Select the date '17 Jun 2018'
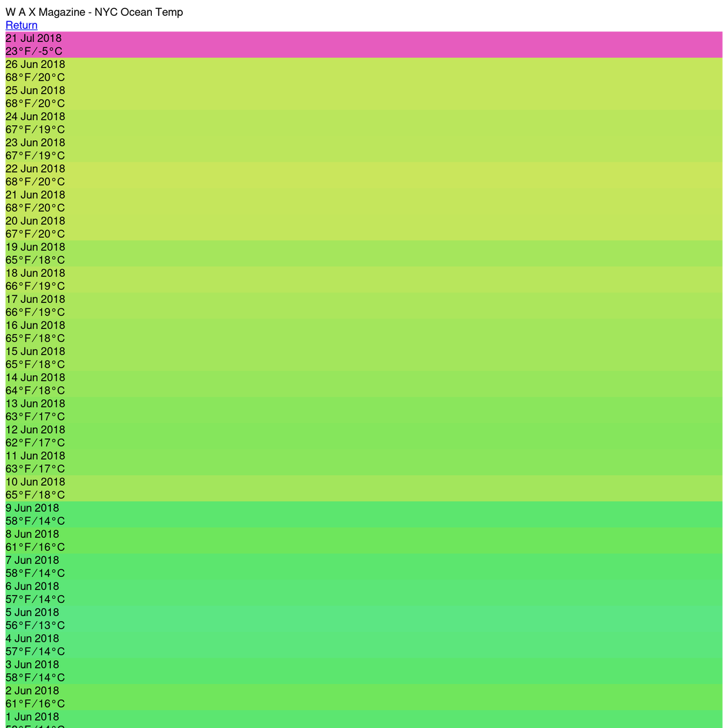The image size is (728, 728). point(35,299)
